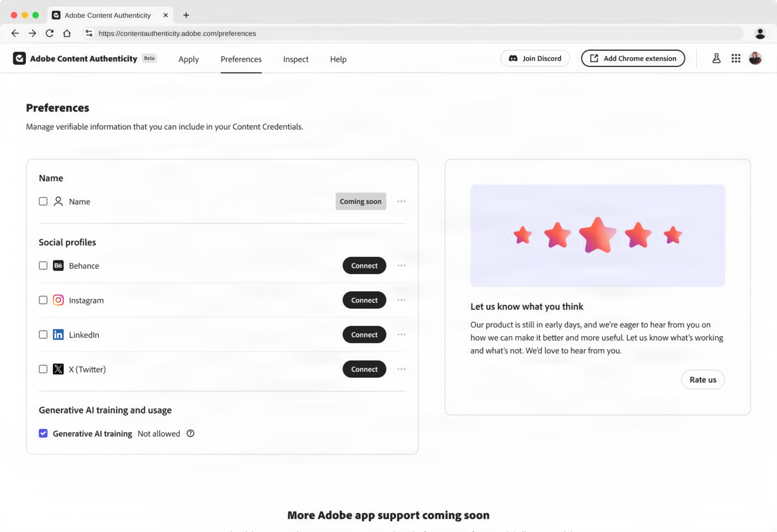777x532 pixels.
Task: Click the 'Preferences' page heading
Action: [x=57, y=108]
